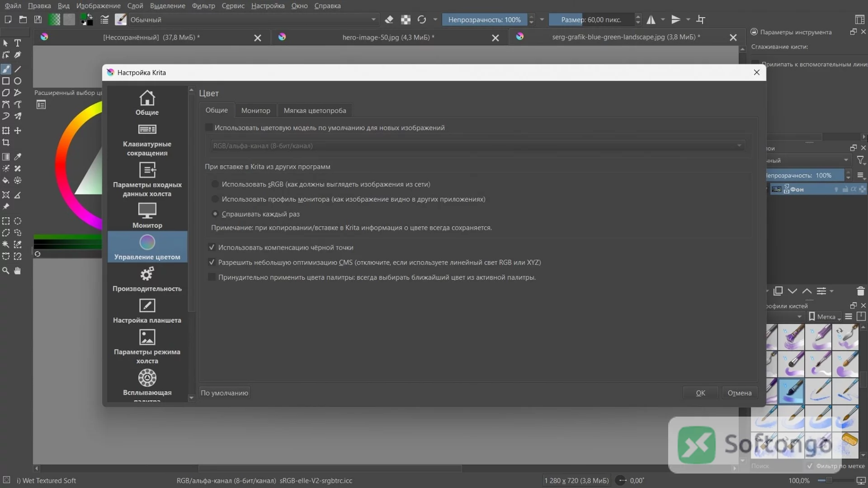Adjust brush Размер slider

[591, 19]
